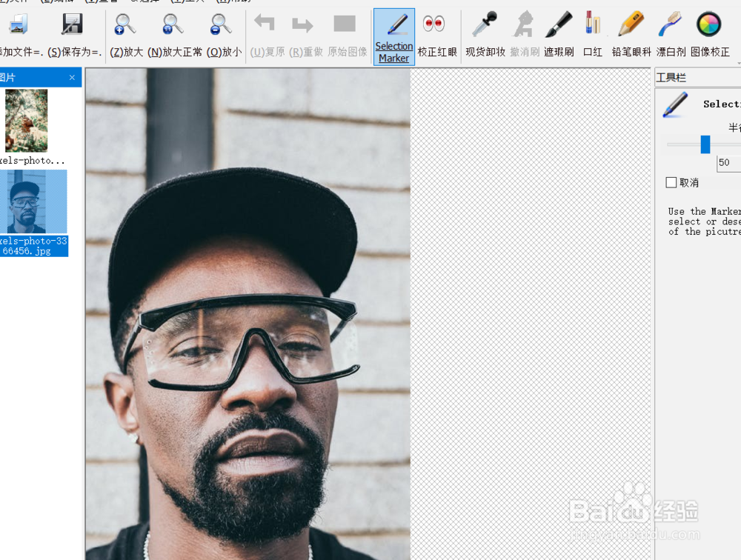741x560 pixels.
Task: Click the radius value field showing 50
Action: coord(728,163)
